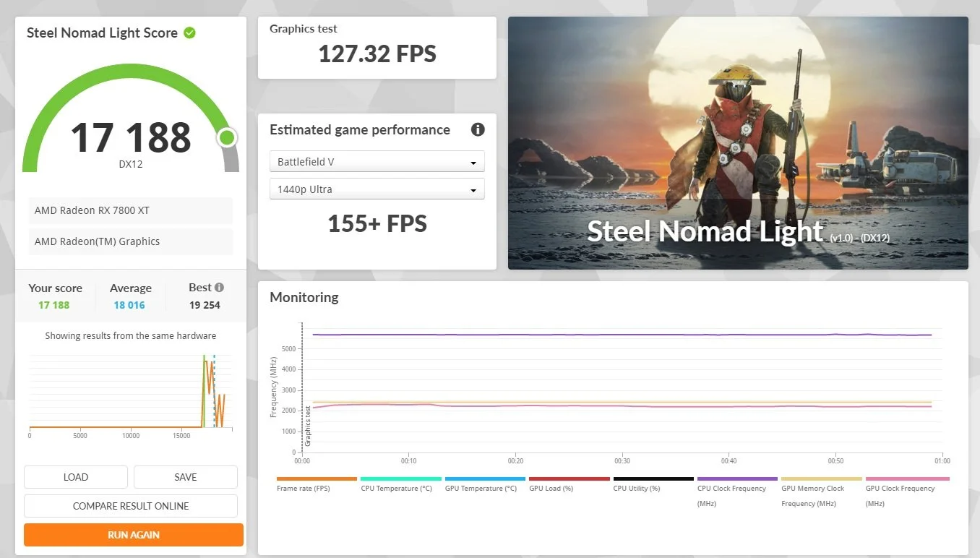The width and height of the screenshot is (980, 558).
Task: Click the GPU Memory Clock Frequency legend marker
Action: click(x=820, y=478)
